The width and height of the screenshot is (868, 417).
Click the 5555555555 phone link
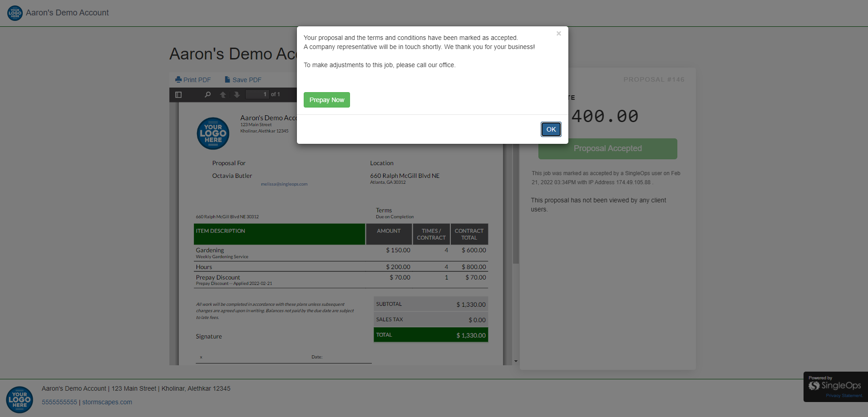pos(59,402)
